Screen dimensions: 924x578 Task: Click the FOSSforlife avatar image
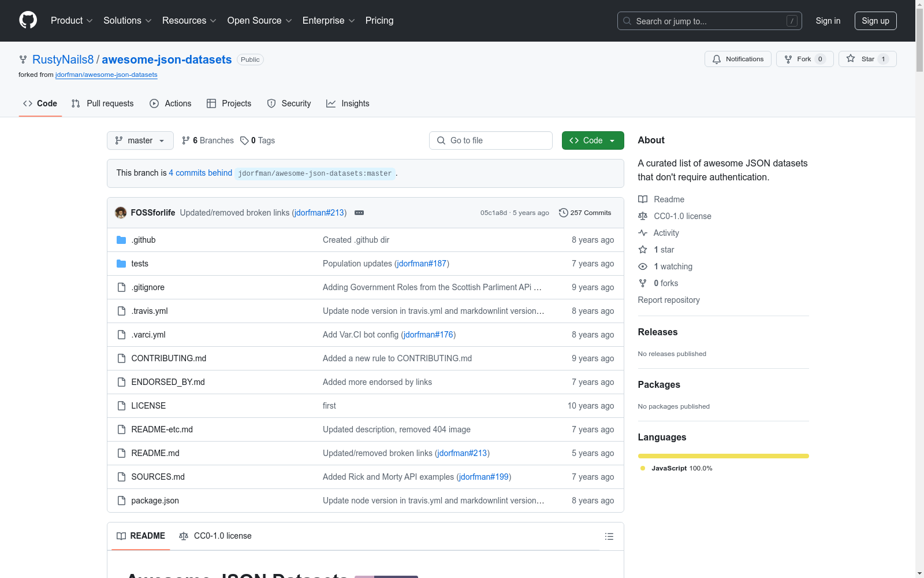point(121,213)
